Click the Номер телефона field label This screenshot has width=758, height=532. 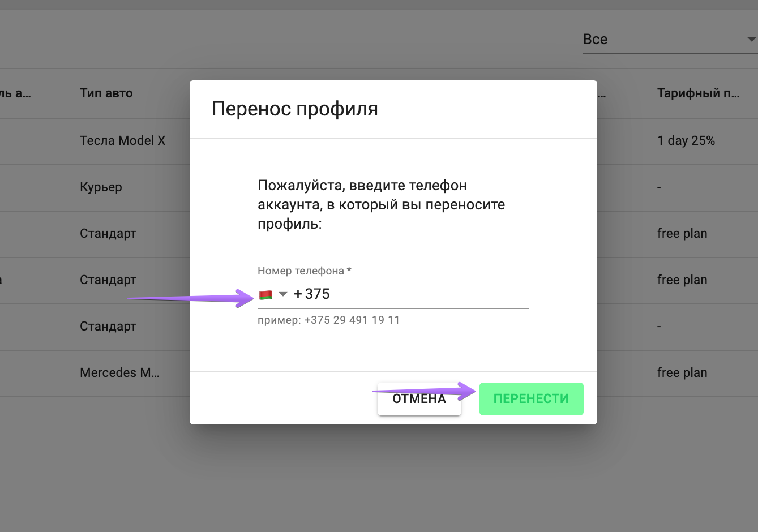305,271
